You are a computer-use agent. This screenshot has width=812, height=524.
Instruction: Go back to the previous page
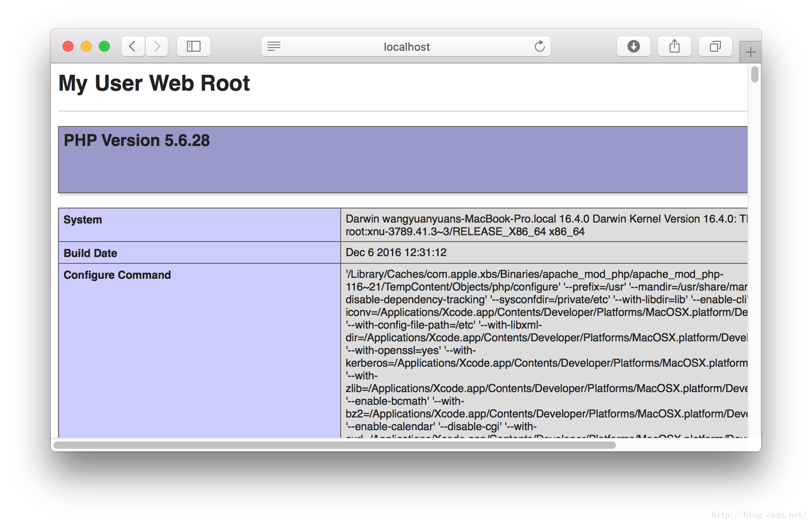click(133, 46)
